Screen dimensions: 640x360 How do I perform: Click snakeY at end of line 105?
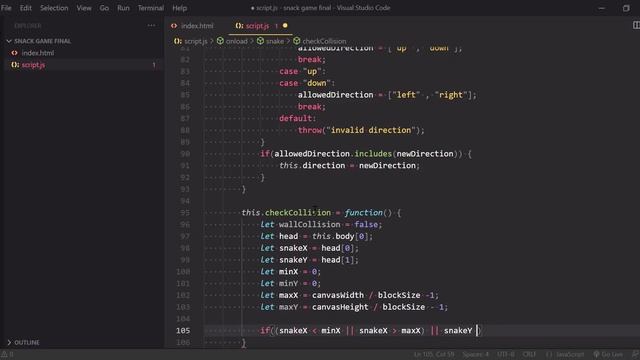[458, 331]
